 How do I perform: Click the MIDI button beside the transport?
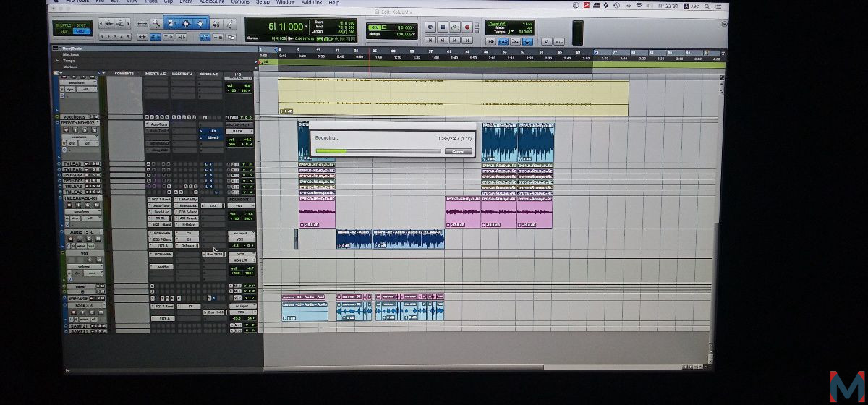pyautogui.click(x=559, y=41)
